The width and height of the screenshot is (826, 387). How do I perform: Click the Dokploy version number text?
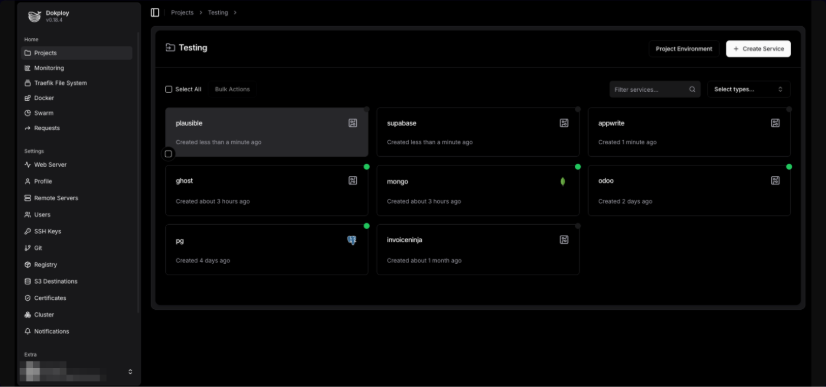54,20
